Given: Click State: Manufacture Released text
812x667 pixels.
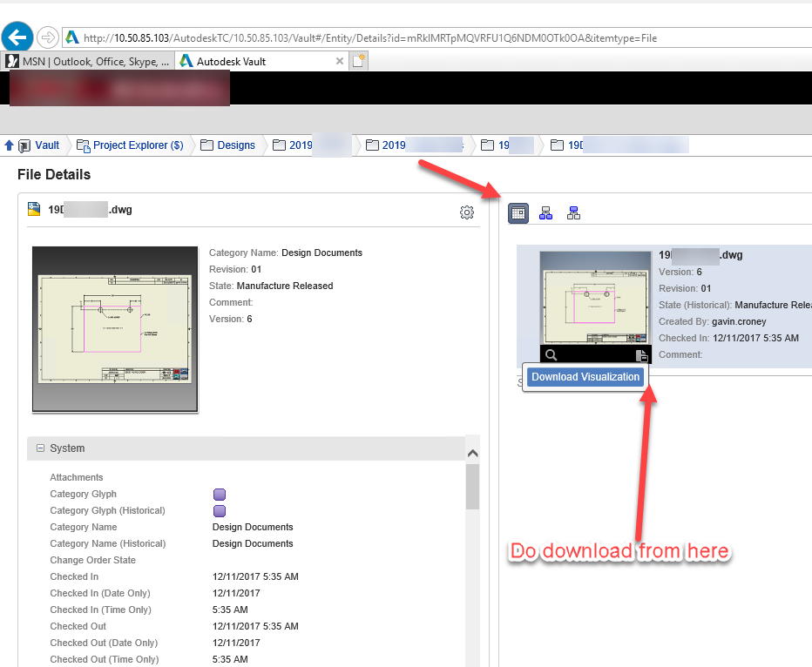Looking at the screenshot, I should [271, 286].
